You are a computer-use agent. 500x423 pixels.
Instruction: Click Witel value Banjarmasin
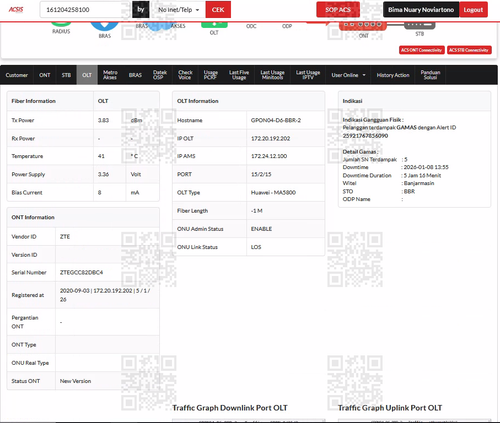(x=419, y=183)
